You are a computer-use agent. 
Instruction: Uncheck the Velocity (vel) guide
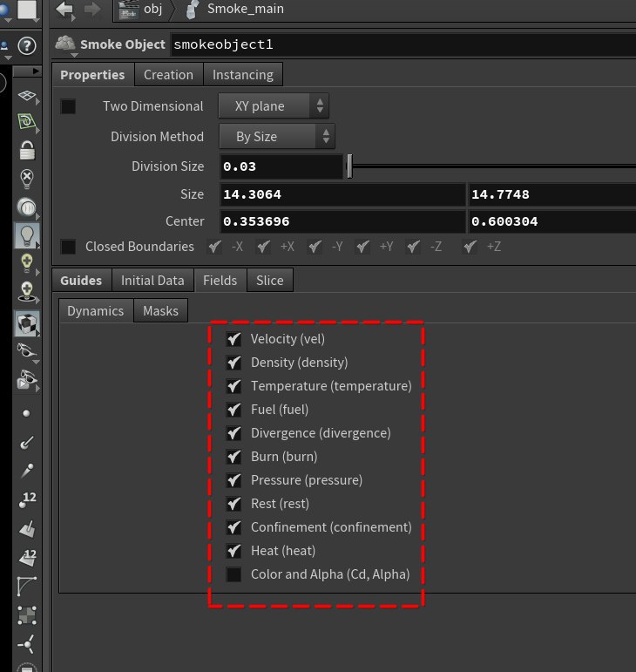click(233, 339)
